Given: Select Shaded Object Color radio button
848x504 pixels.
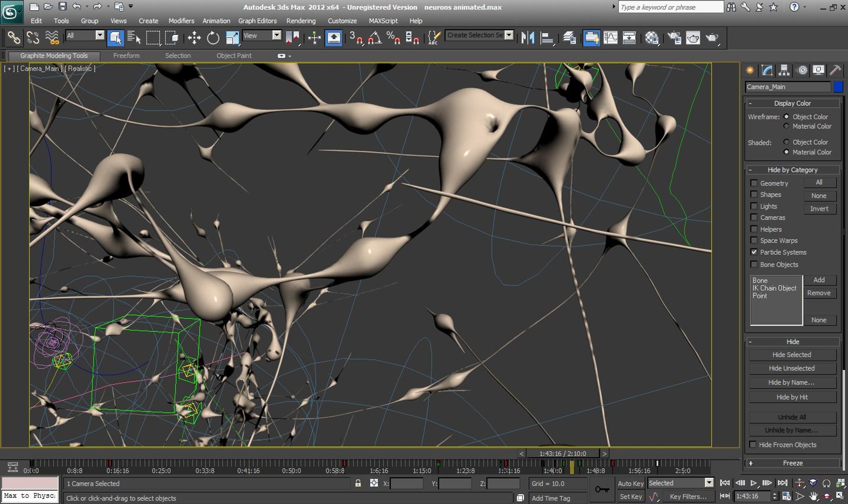Looking at the screenshot, I should click(x=786, y=142).
